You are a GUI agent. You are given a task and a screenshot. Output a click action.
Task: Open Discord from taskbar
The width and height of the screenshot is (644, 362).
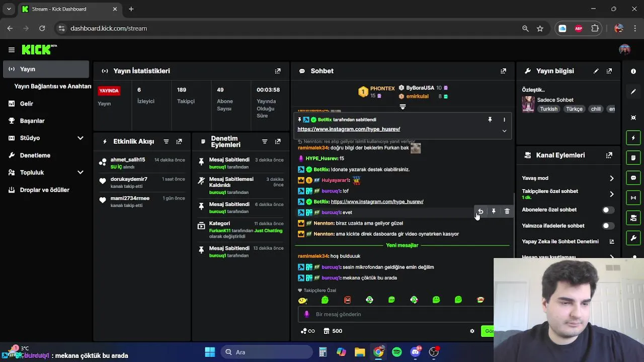pyautogui.click(x=416, y=352)
